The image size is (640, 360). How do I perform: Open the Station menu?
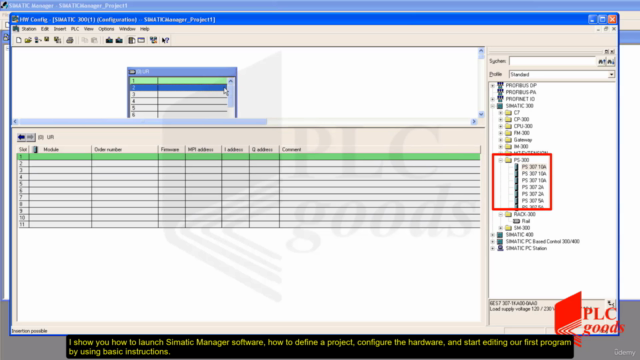tap(29, 29)
